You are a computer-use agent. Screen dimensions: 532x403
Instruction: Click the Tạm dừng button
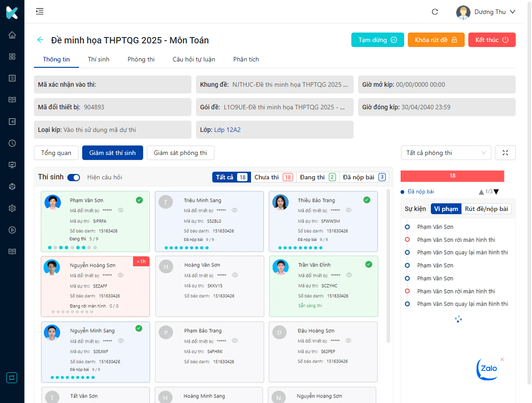point(378,40)
